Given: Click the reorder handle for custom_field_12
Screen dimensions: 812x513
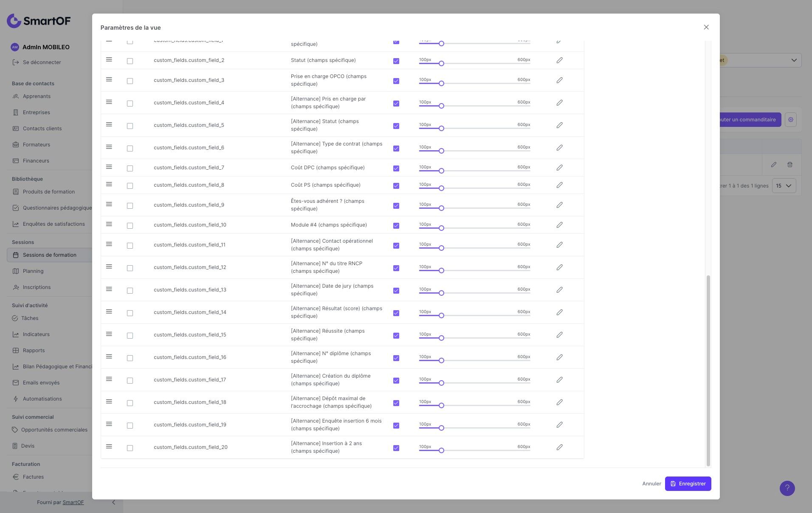Looking at the screenshot, I should [109, 266].
